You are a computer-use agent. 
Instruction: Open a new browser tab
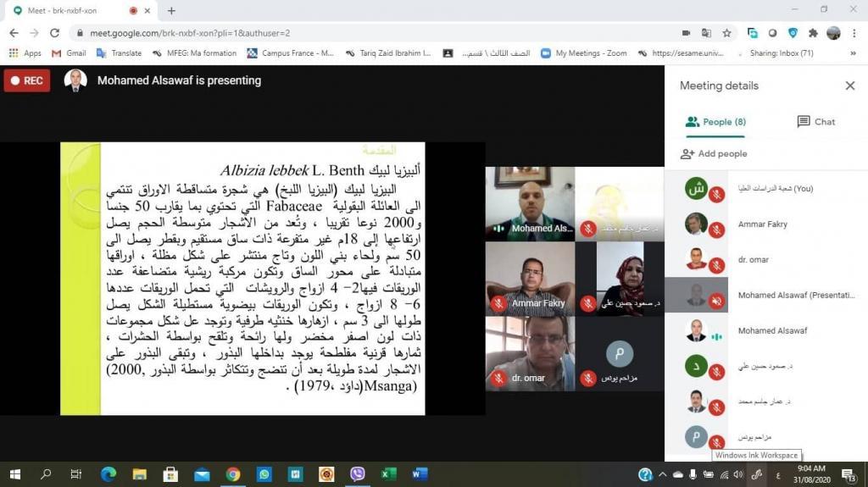pos(171,11)
